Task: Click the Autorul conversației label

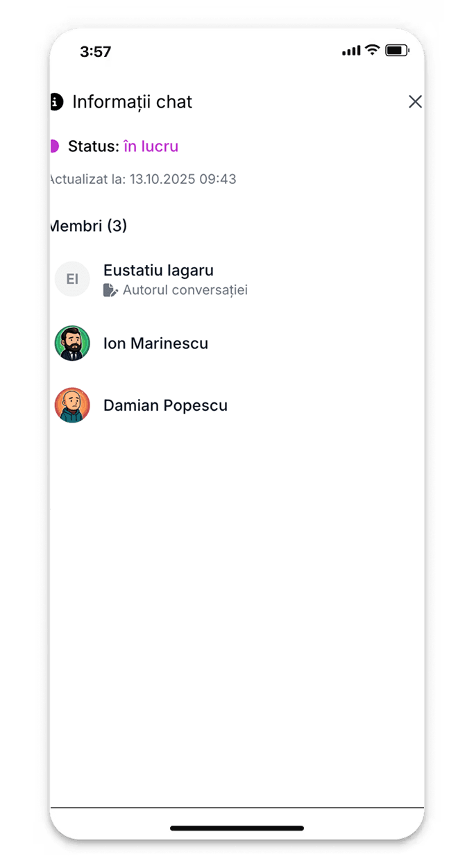Action: tap(185, 290)
